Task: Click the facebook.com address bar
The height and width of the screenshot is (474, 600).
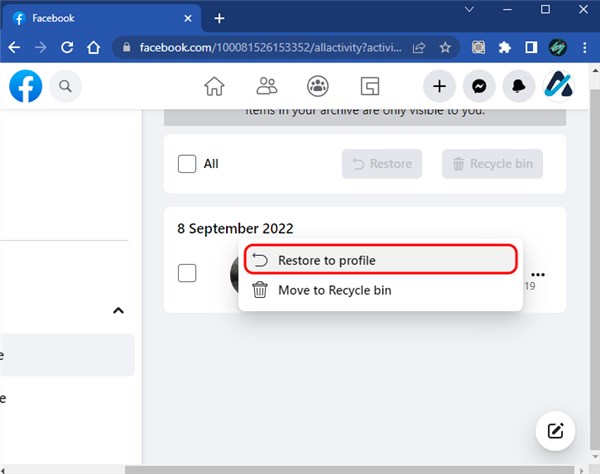Action: (x=271, y=47)
